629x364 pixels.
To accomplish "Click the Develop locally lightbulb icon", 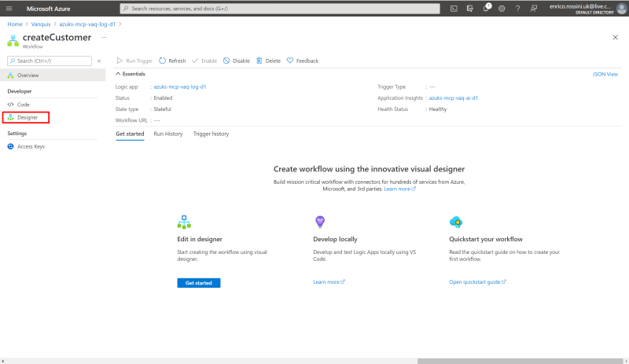I will click(x=320, y=222).
